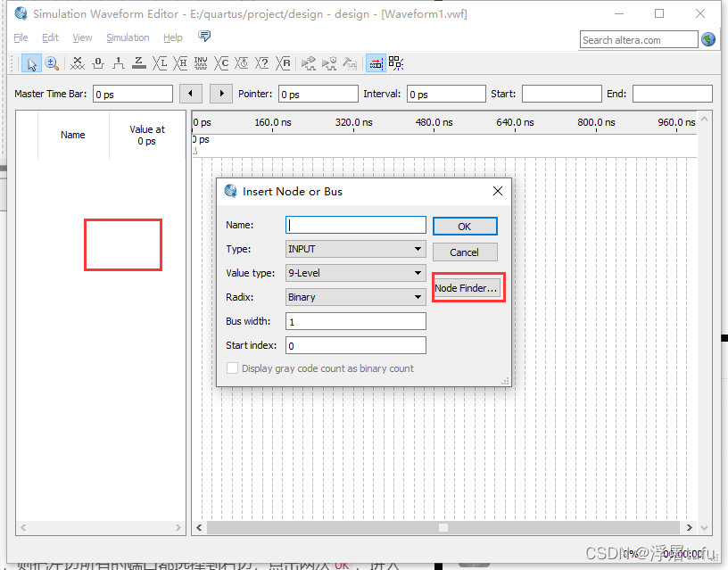The image size is (728, 570).
Task: Click the Weak Low (XL) icon
Action: point(160,63)
